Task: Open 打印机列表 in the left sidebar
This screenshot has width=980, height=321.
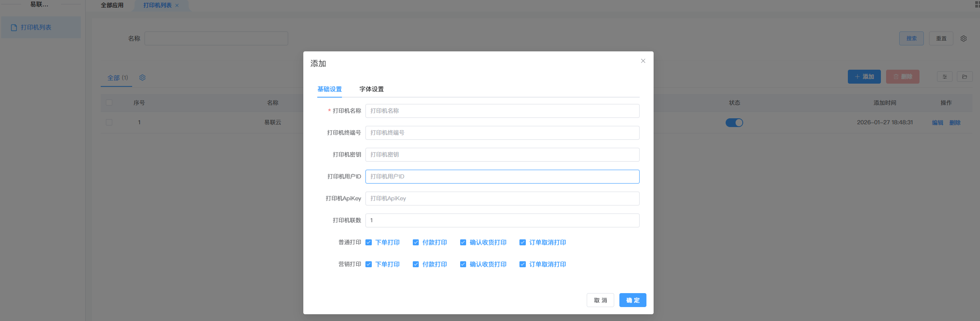Action: (41, 27)
